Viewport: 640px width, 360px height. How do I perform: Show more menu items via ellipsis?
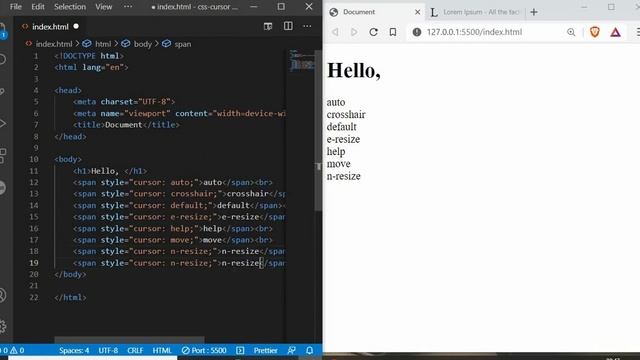pos(128,7)
